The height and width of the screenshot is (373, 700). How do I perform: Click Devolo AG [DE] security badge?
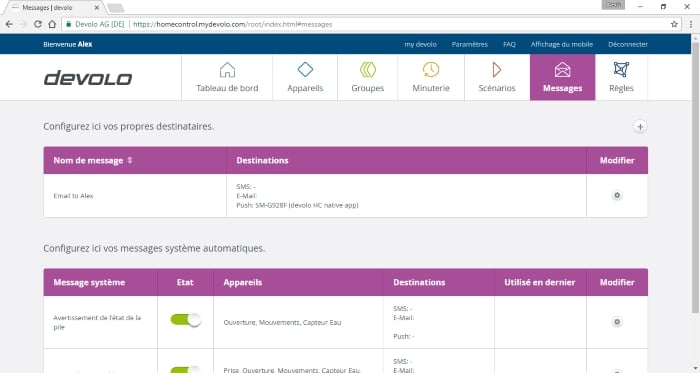tap(95, 24)
